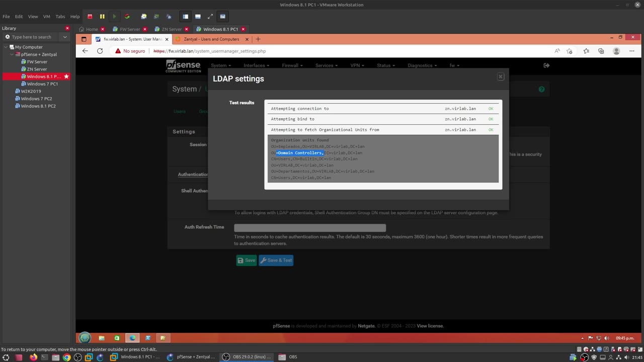Open File Explorer in Windows taskbar
644x362 pixels.
tap(102, 338)
